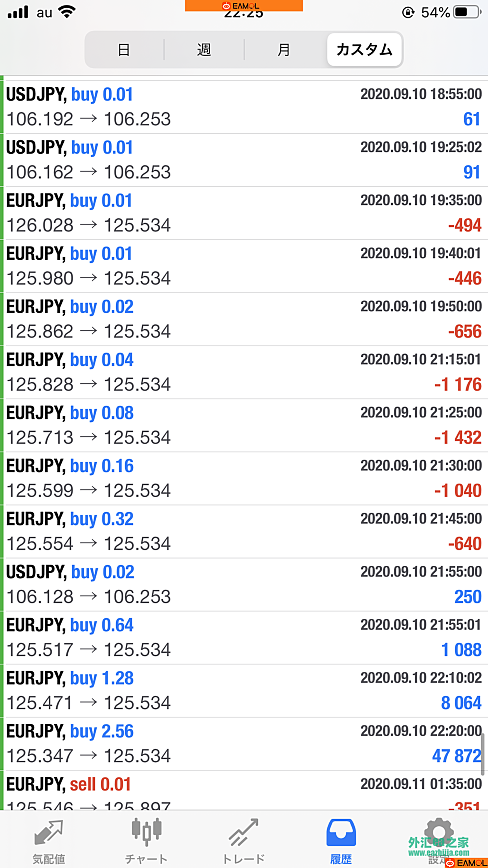This screenshot has height=868, width=488.
Task: Open the USDJPY buy 0.01 18:55:00 trade
Action: pyautogui.click(x=244, y=107)
